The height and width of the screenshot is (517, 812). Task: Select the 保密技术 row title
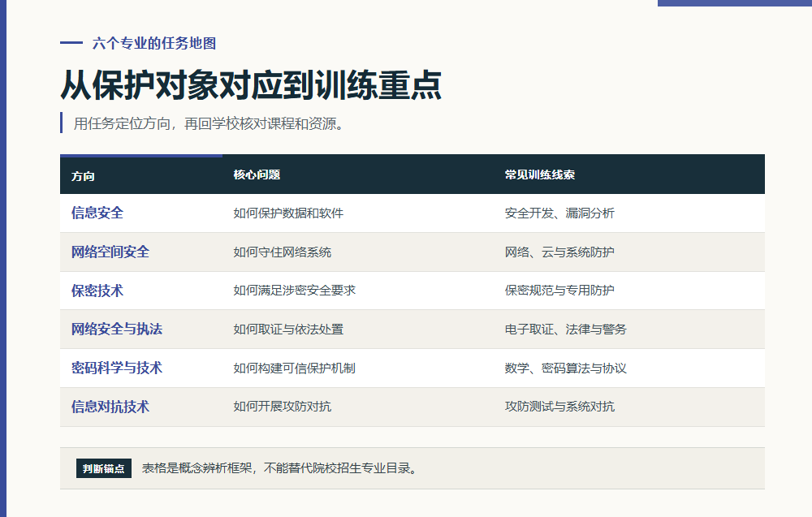point(97,291)
